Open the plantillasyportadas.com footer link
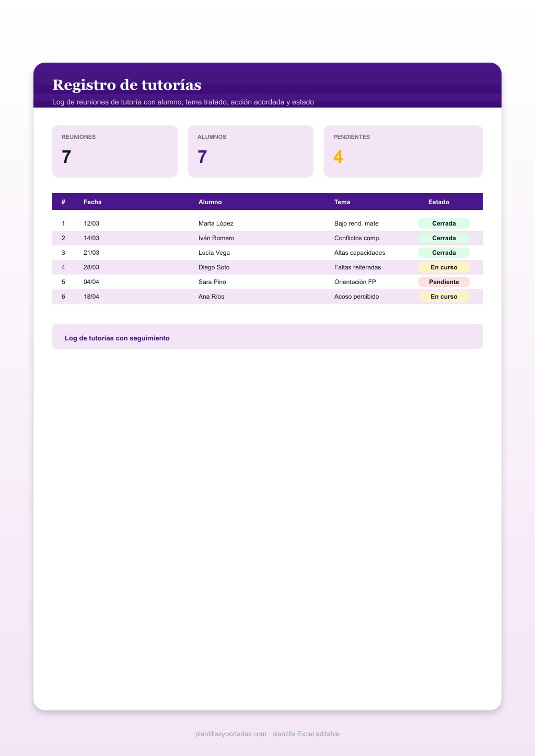Image resolution: width=535 pixels, height=756 pixels. tap(231, 734)
